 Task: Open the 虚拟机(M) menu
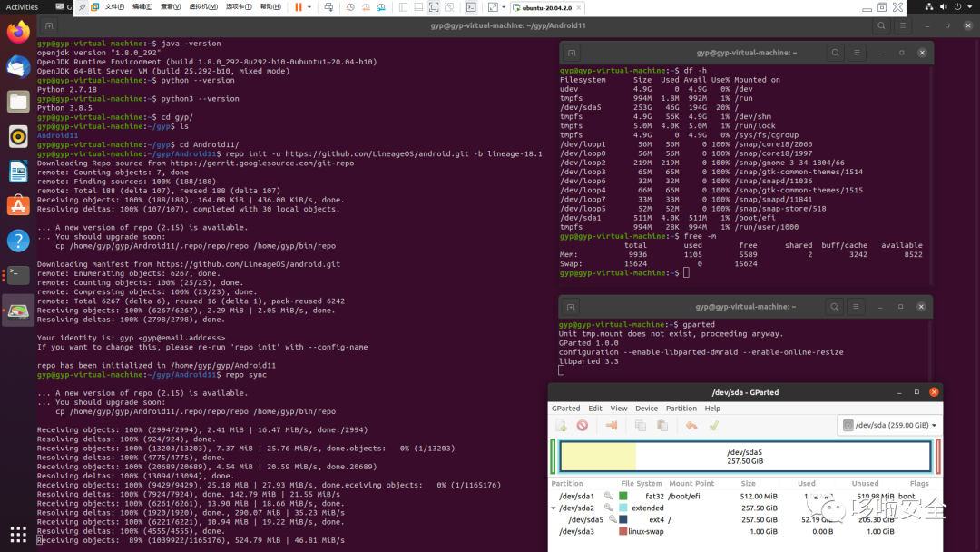click(203, 7)
